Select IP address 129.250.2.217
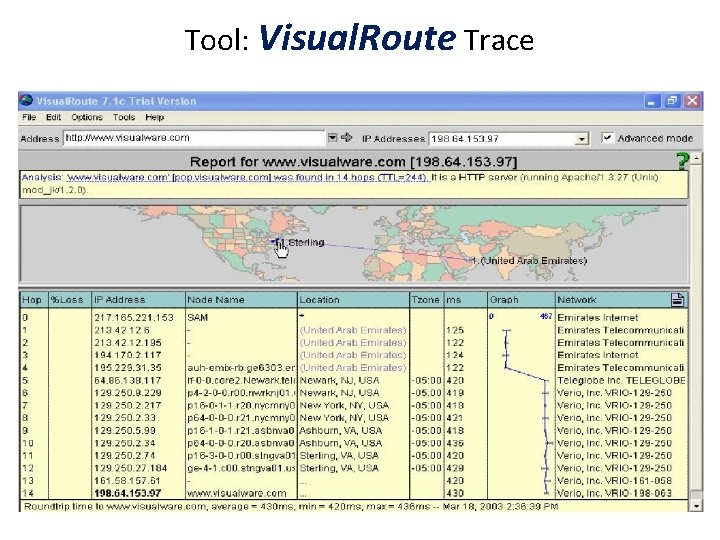Image resolution: width=720 pixels, height=540 pixels. pyautogui.click(x=128, y=405)
